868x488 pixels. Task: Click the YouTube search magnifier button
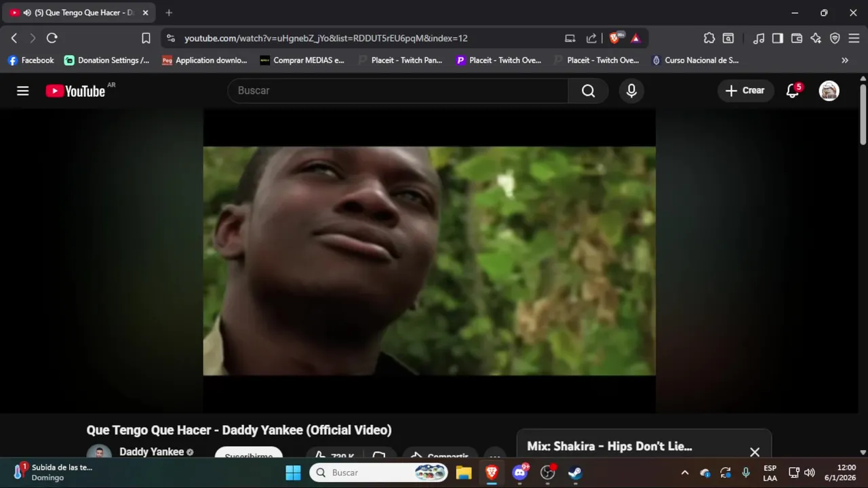588,91
